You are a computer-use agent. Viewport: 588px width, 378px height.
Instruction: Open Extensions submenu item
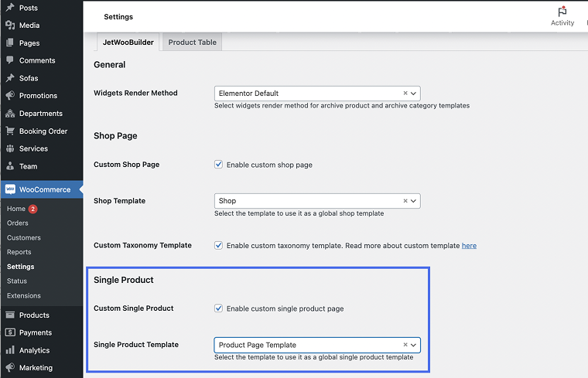(24, 295)
